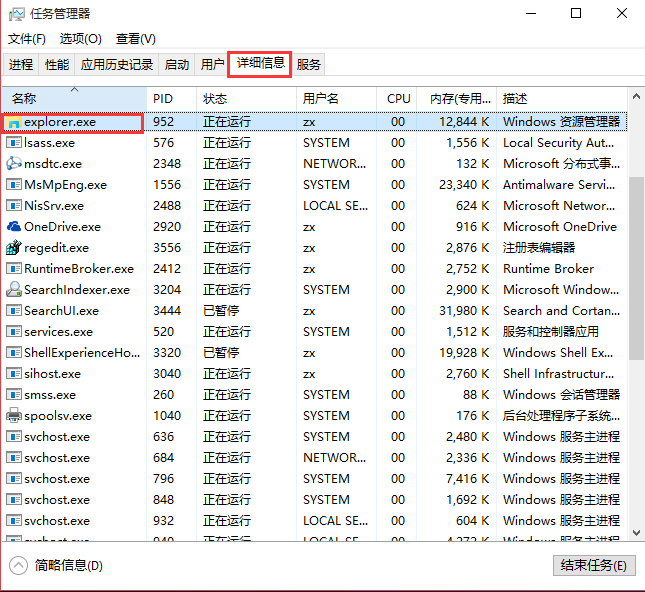Click the Task Manager title bar icon
The height and width of the screenshot is (592, 645).
[x=16, y=14]
